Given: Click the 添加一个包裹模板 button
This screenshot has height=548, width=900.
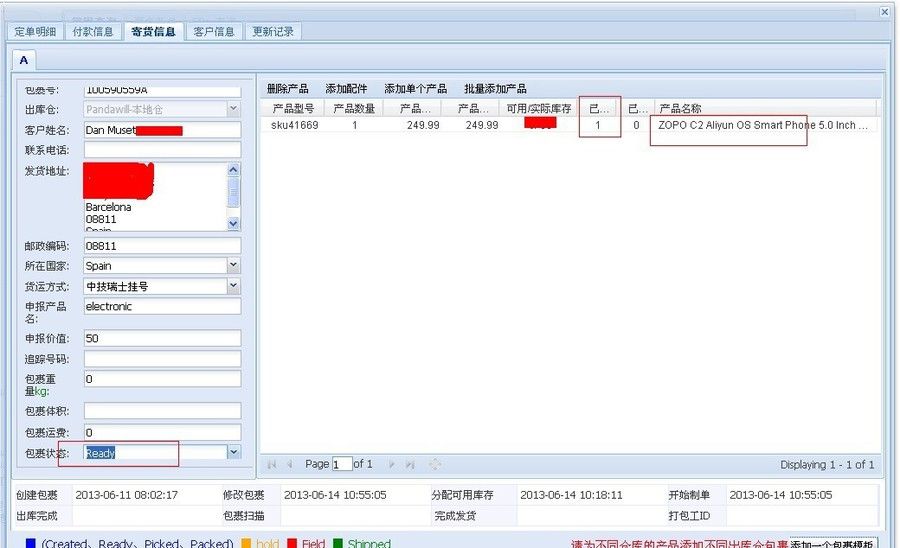Looking at the screenshot, I should pyautogui.click(x=833, y=543).
